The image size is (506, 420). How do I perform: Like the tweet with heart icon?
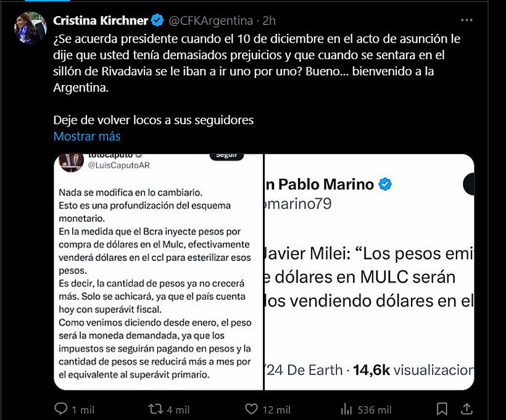tap(251, 409)
